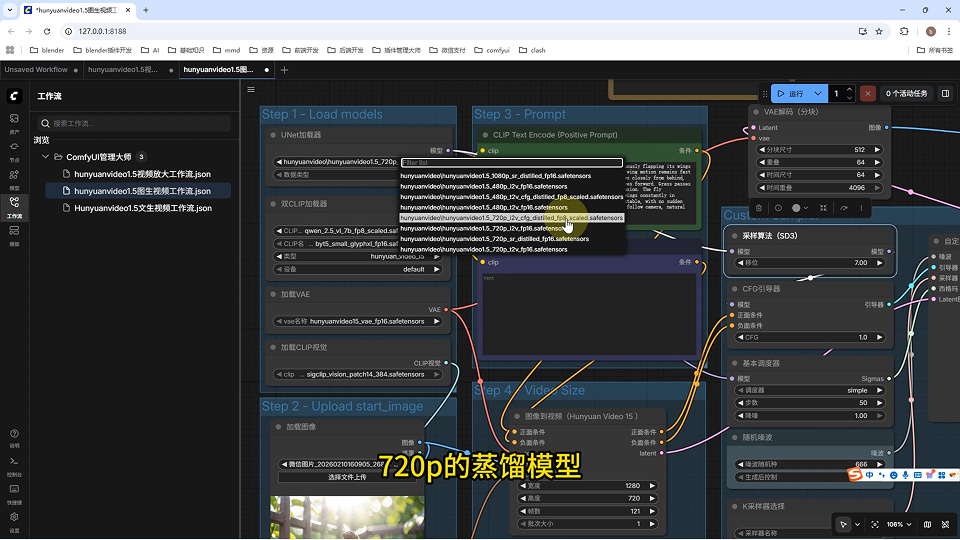Open hunyuanvideo1.5视频放大工作流.json

(142, 174)
